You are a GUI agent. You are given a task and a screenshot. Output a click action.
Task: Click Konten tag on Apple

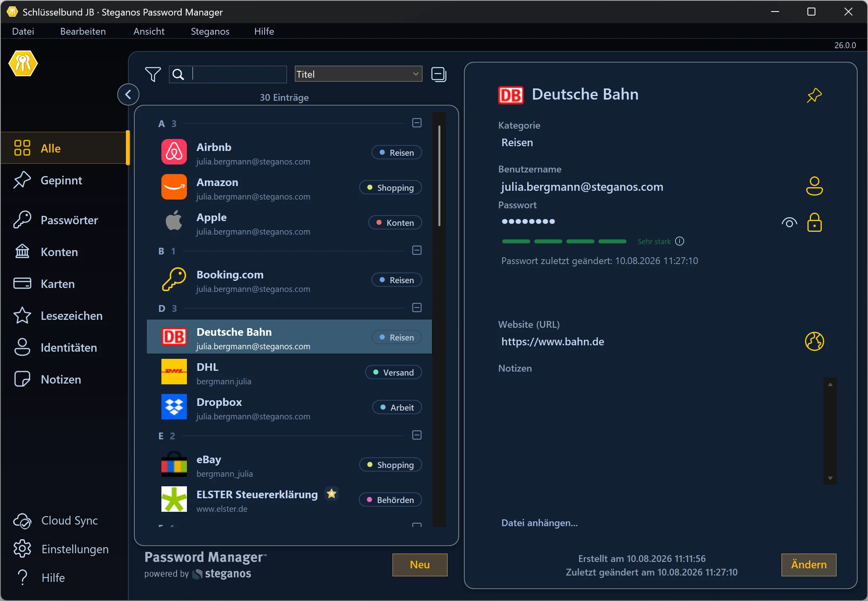coord(395,223)
